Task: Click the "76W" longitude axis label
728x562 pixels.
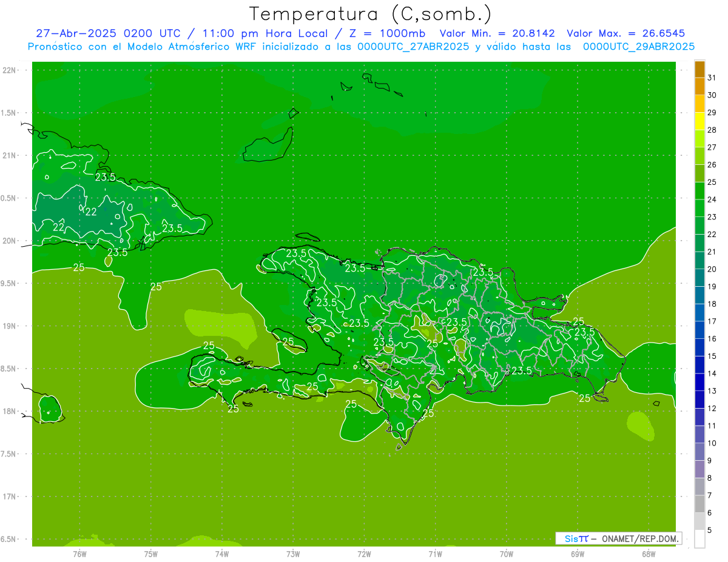Action: coord(79,554)
